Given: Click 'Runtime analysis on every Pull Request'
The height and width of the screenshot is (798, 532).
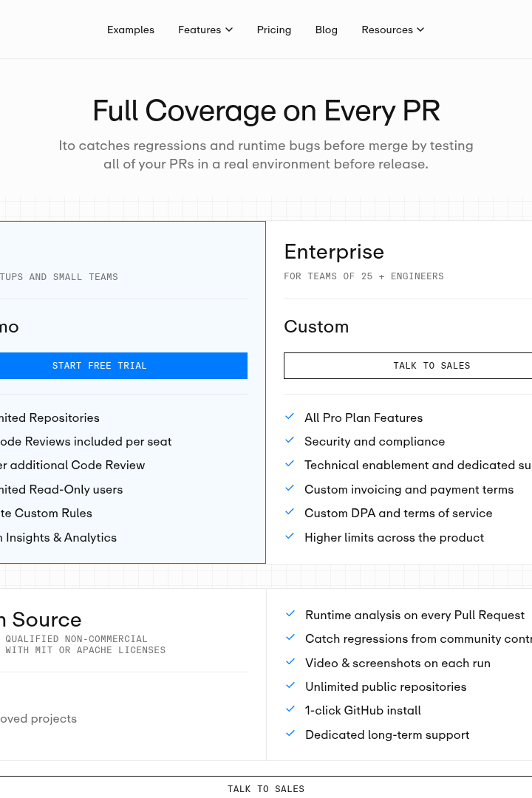Looking at the screenshot, I should (x=415, y=615).
